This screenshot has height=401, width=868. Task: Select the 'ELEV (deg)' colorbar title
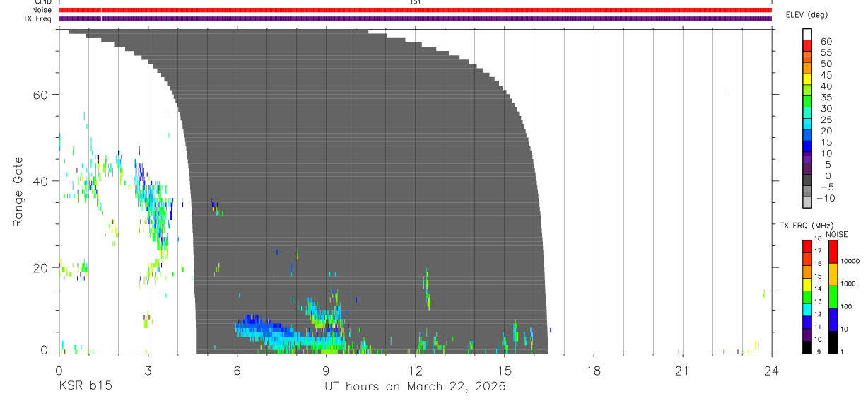tap(807, 15)
